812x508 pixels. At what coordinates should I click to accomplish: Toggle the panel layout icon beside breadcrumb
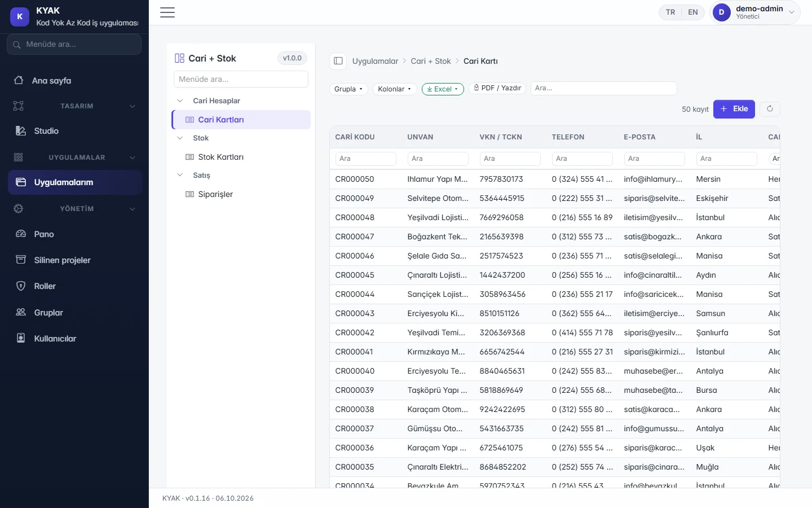[338, 61]
